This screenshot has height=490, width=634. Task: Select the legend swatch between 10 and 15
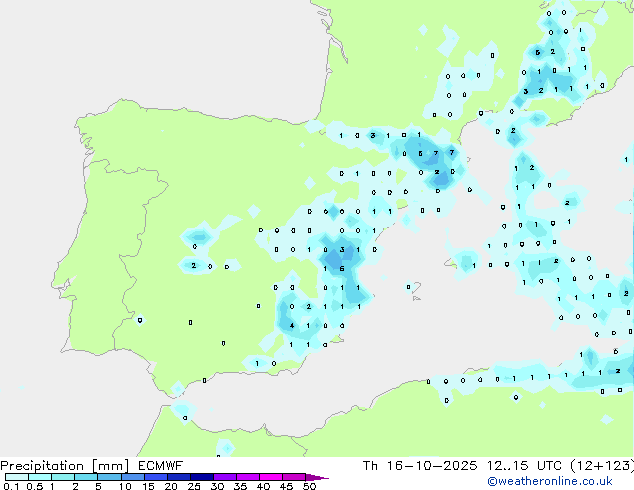pyautogui.click(x=133, y=477)
